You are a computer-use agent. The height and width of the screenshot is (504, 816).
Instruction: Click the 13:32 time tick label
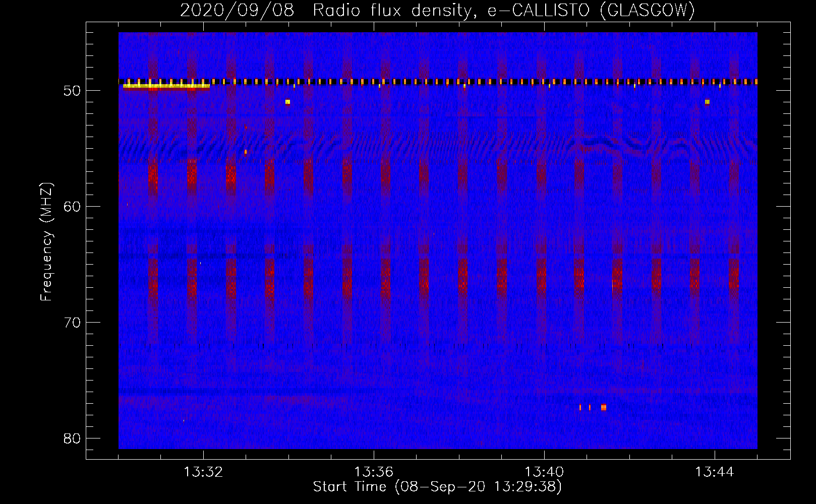tap(203, 472)
